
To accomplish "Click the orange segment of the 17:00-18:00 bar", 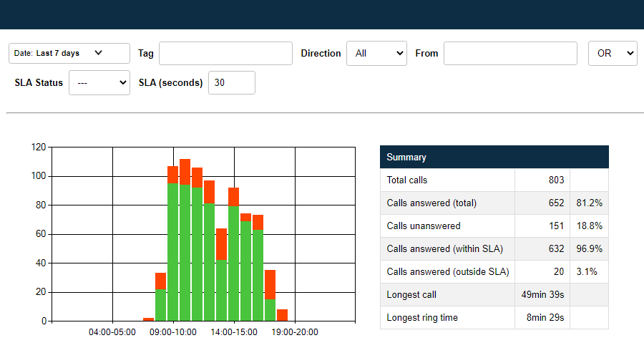I will tap(270, 284).
